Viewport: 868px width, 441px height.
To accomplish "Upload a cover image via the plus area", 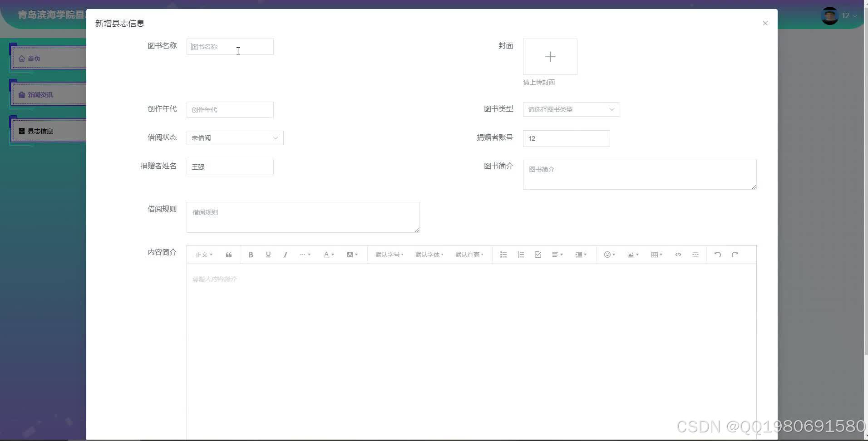I will [x=550, y=56].
